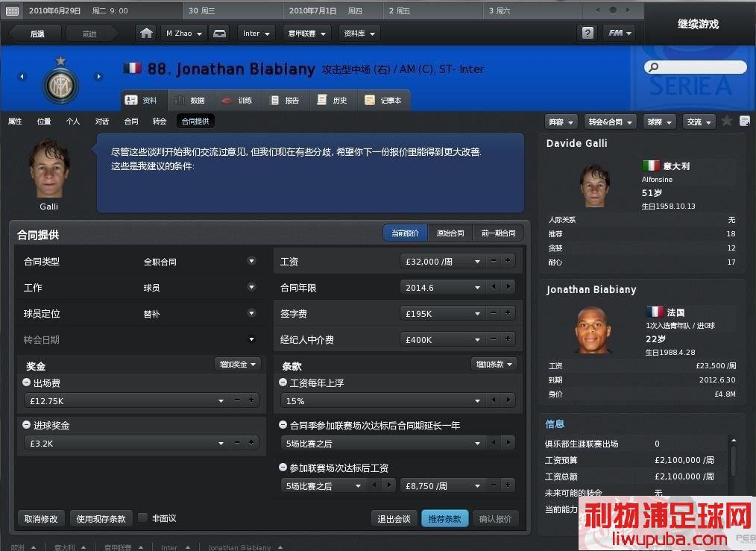Click the calendar icon beside the date
The height and width of the screenshot is (551, 756).
[12, 10]
